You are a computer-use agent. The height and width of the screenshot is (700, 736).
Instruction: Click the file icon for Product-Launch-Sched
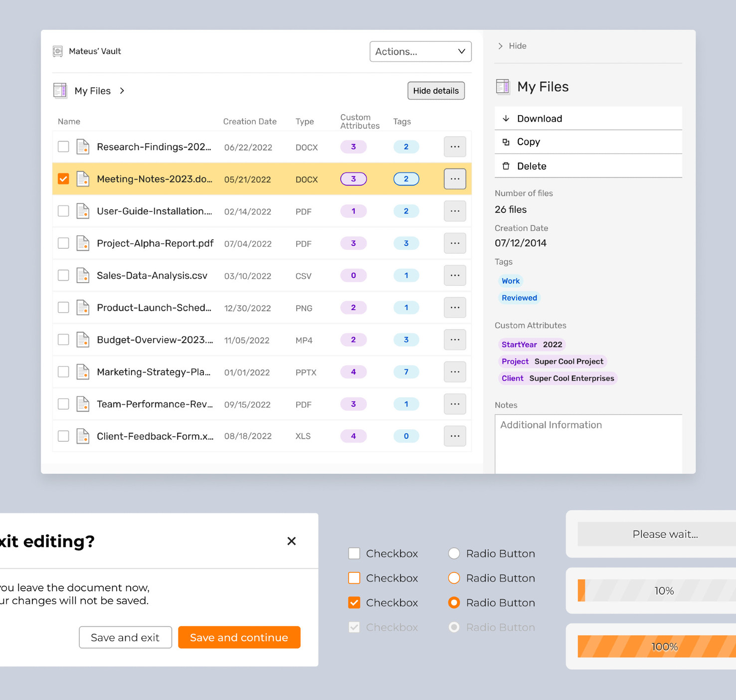point(83,308)
